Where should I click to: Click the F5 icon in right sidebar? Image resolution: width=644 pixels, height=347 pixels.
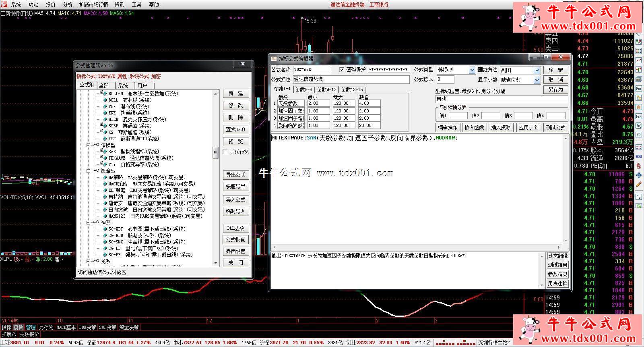(x=638, y=197)
